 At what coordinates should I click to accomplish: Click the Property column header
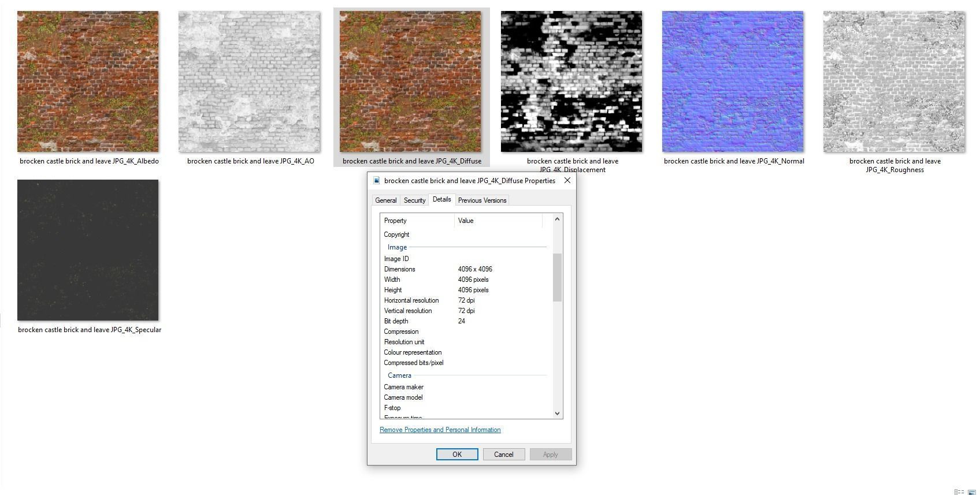pyautogui.click(x=417, y=221)
